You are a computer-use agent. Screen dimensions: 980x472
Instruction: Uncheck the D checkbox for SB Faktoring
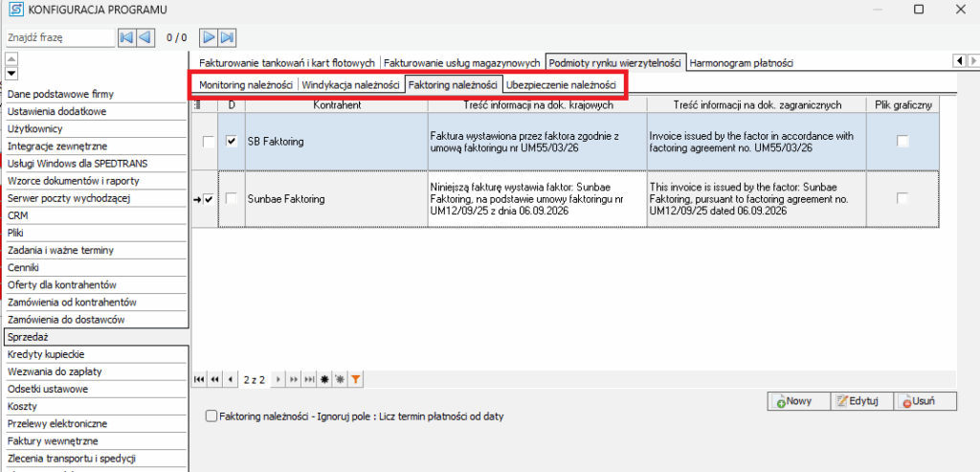point(232,142)
